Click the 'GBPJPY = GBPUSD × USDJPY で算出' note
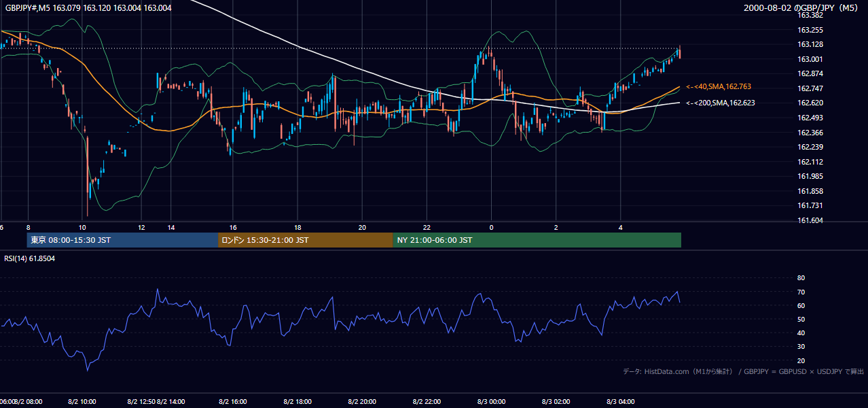The image size is (868, 408). (804, 371)
